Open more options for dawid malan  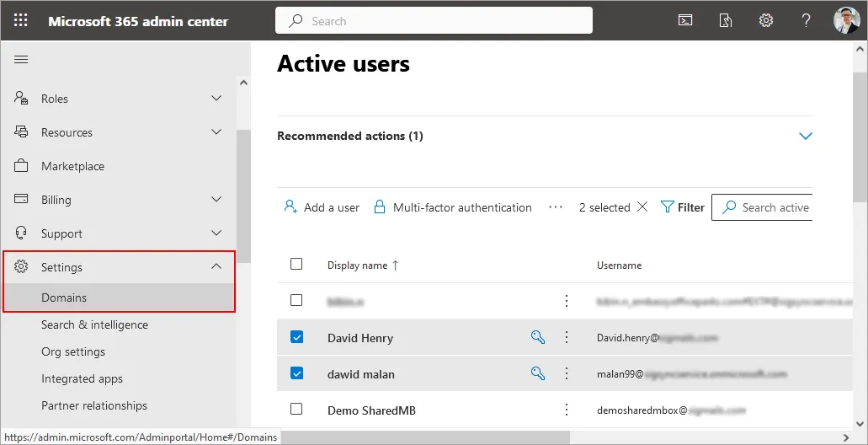[x=567, y=373]
